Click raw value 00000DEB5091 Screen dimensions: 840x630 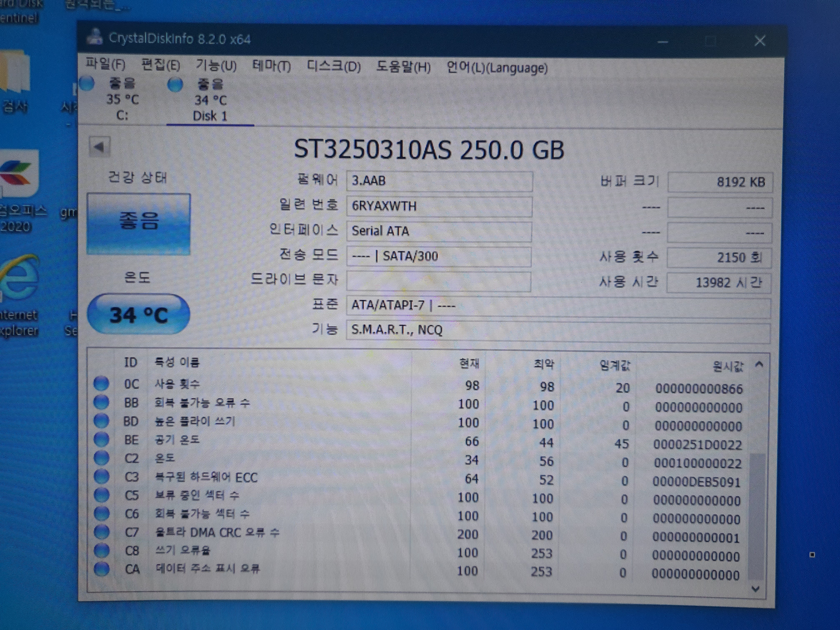pos(697,482)
